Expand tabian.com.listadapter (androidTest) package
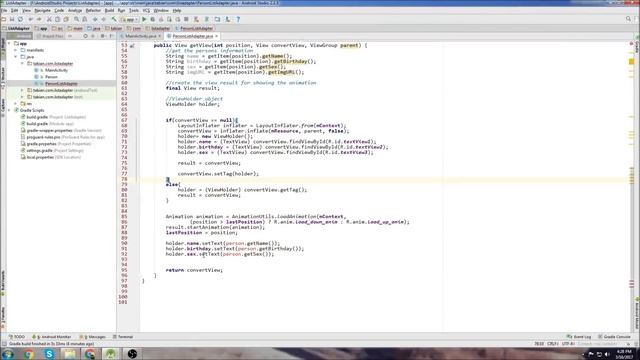Image resolution: width=640 pixels, height=360 pixels. 22,90
